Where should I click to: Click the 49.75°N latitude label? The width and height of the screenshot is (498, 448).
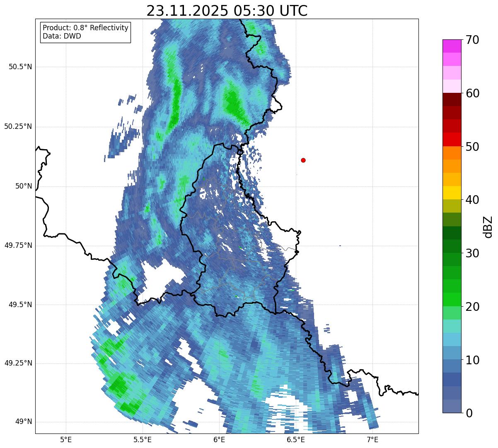[x=18, y=245]
